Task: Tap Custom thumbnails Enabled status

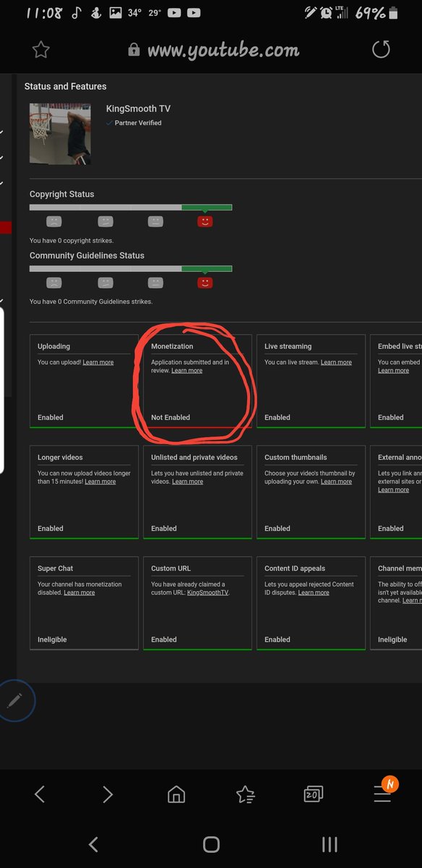Action: (277, 528)
